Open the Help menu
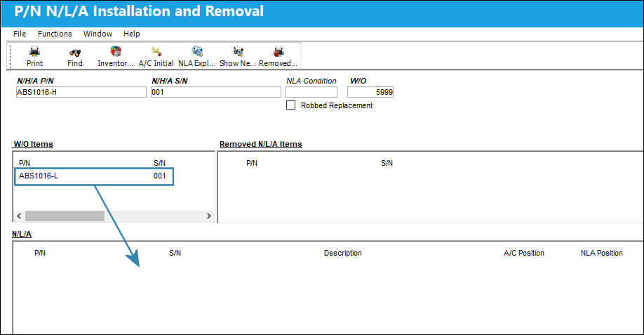Image resolution: width=644 pixels, height=335 pixels. tap(131, 34)
